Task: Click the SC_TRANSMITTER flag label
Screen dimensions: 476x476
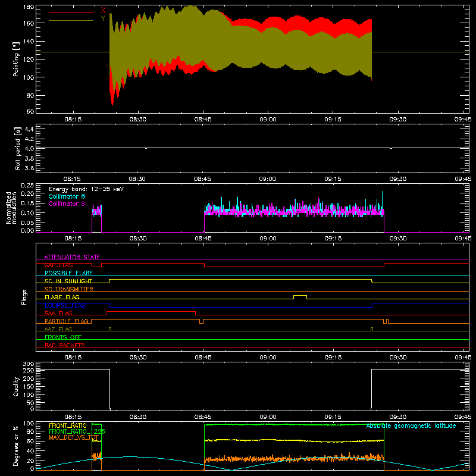Action: coord(69,289)
